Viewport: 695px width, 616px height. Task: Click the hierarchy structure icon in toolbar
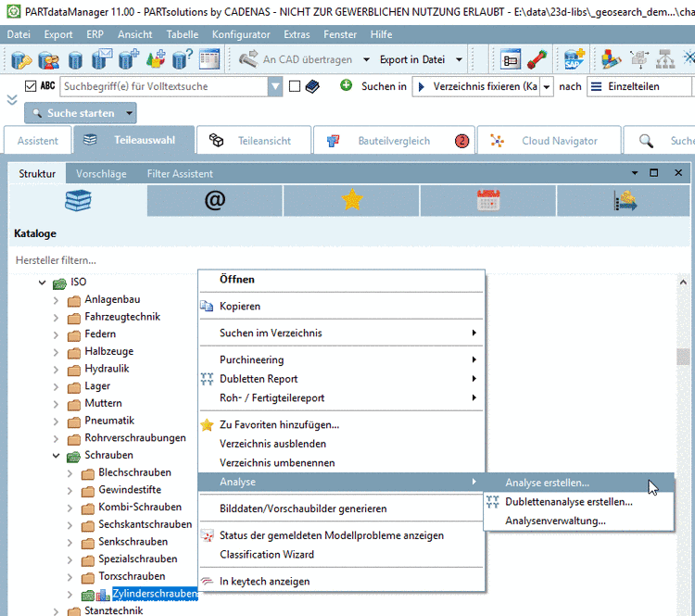click(665, 59)
